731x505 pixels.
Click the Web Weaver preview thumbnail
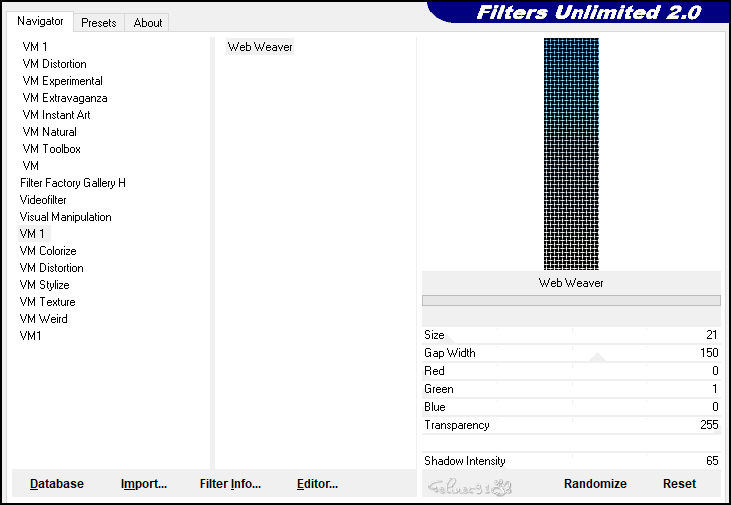[x=571, y=154]
